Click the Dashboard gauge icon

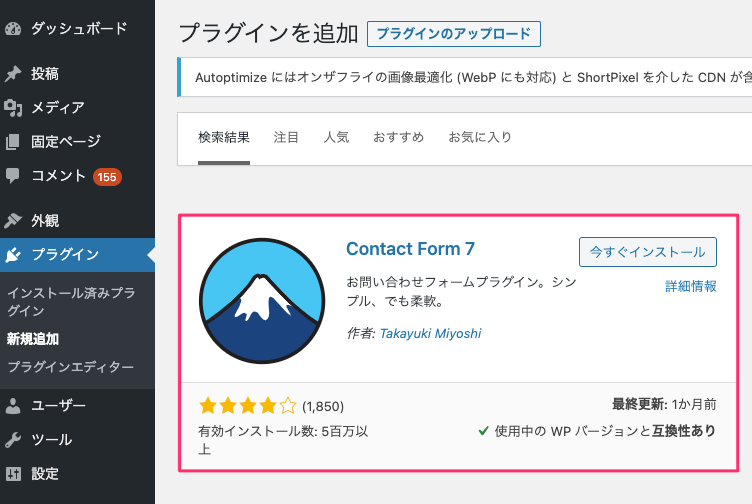click(13, 29)
